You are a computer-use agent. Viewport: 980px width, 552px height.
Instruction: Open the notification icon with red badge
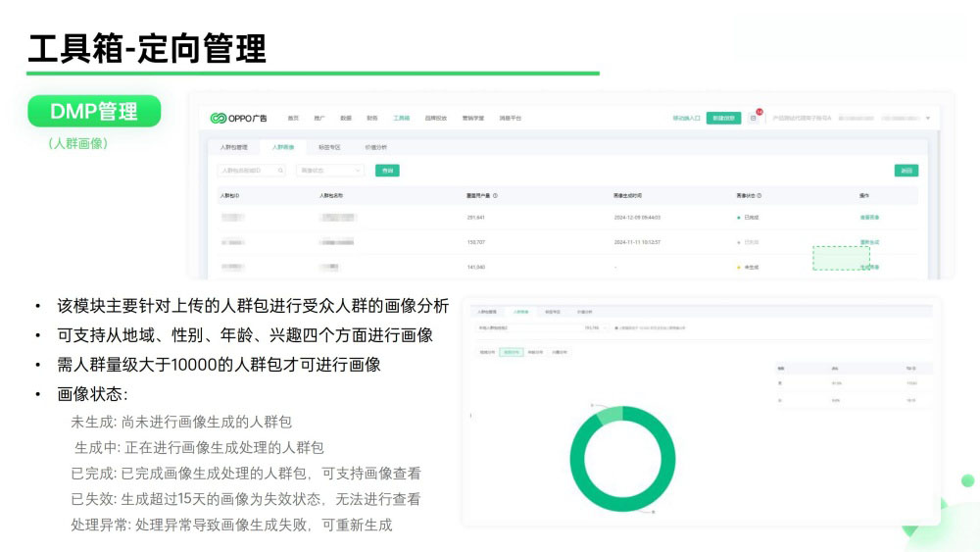(x=754, y=118)
